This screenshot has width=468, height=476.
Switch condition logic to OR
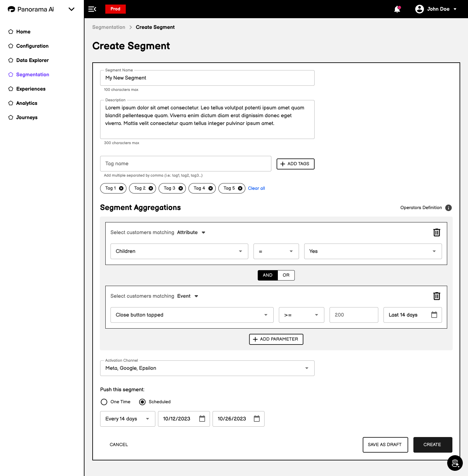pyautogui.click(x=286, y=275)
